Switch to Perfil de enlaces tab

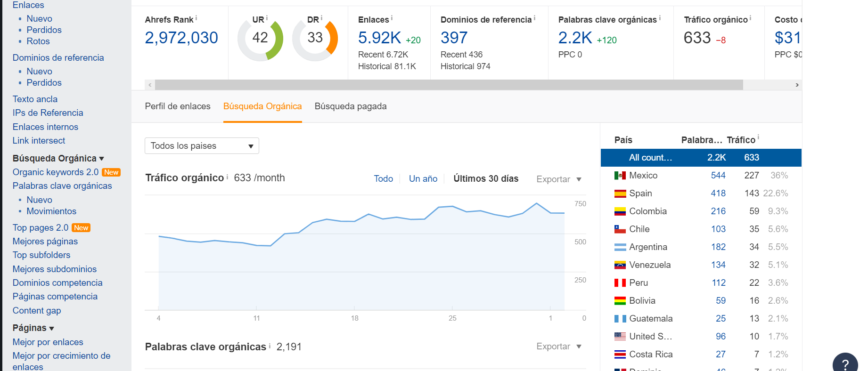point(178,106)
